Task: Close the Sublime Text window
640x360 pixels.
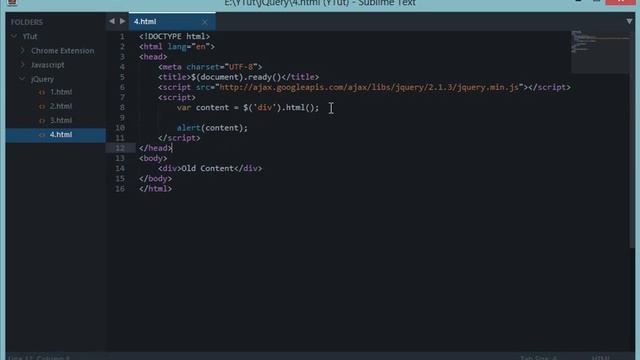Action: 620,2
